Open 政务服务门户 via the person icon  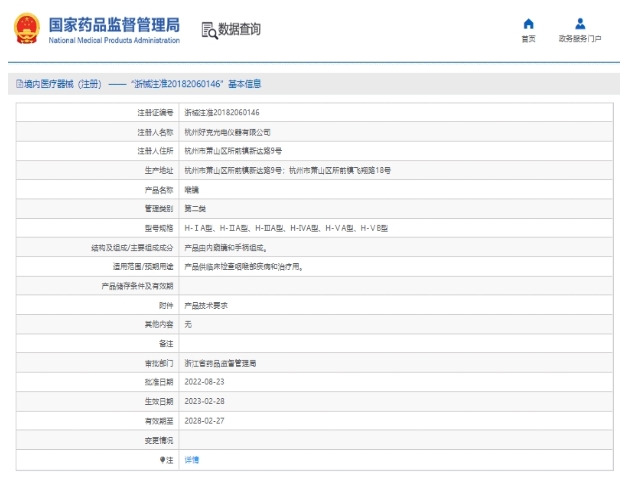coord(580,24)
